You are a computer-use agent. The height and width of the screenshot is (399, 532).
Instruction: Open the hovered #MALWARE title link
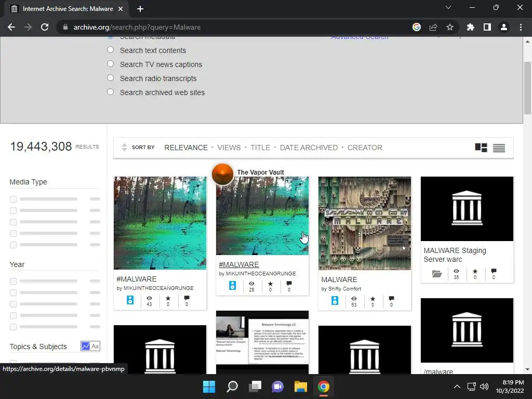[239, 264]
